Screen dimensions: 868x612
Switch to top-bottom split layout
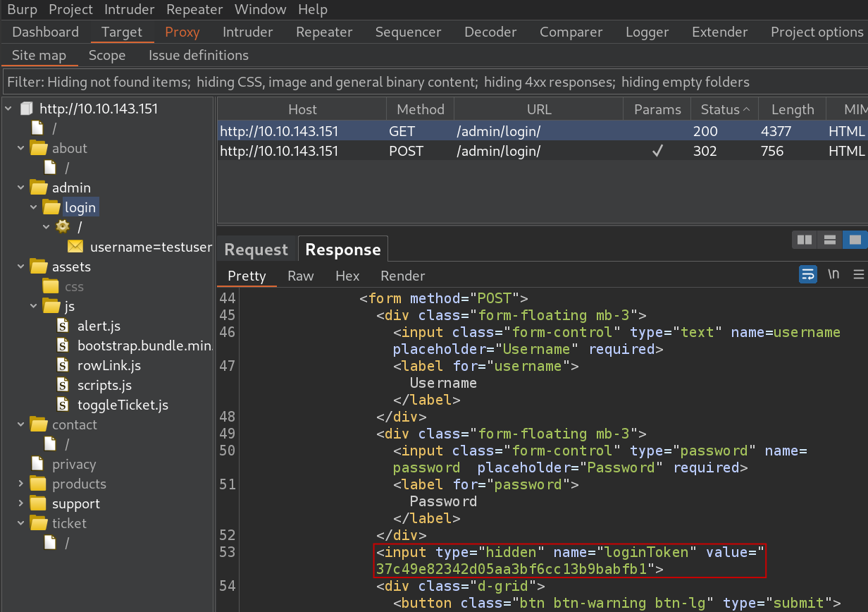[x=829, y=240]
